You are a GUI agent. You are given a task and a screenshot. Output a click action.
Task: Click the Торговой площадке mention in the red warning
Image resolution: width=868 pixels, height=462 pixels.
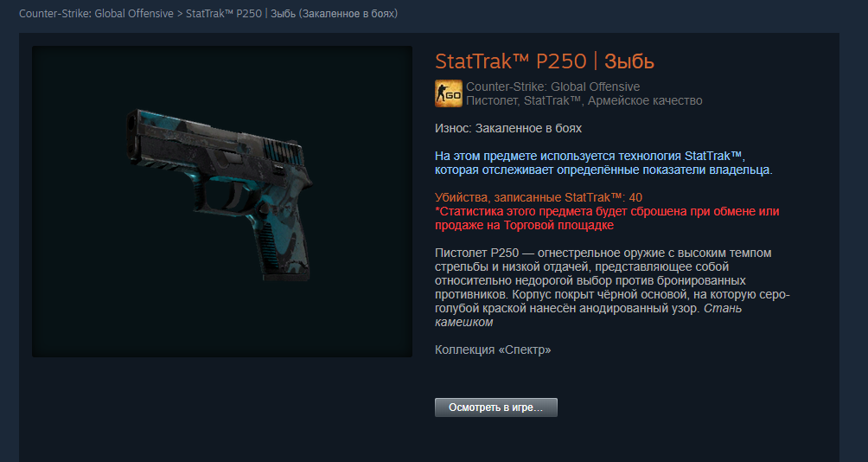558,226
